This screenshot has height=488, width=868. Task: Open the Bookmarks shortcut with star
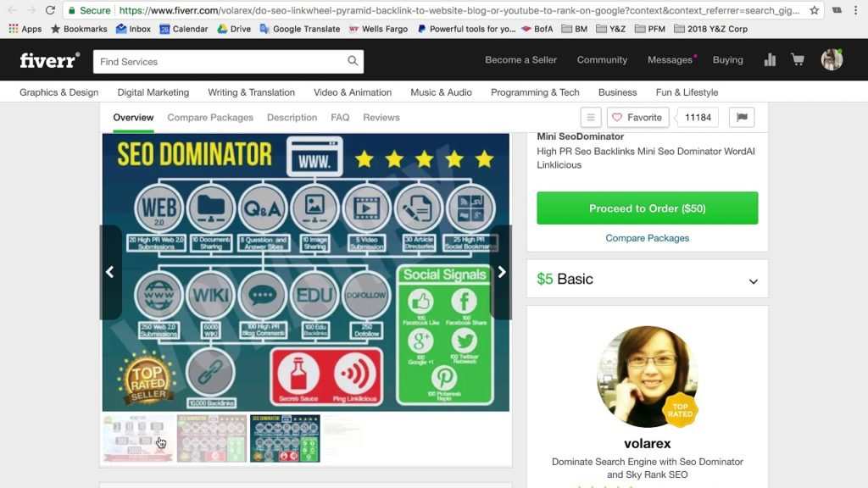pyautogui.click(x=79, y=29)
